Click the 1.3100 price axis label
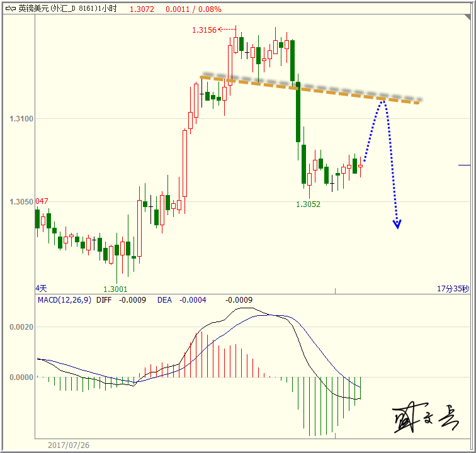 (x=21, y=119)
